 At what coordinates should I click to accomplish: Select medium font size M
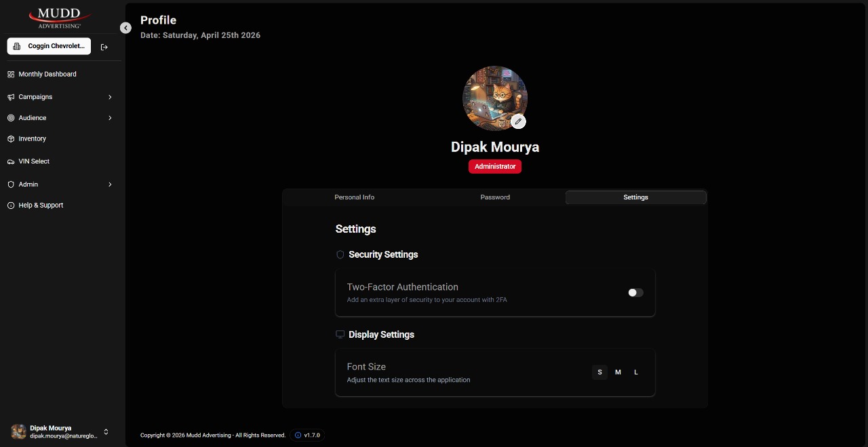tap(618, 372)
